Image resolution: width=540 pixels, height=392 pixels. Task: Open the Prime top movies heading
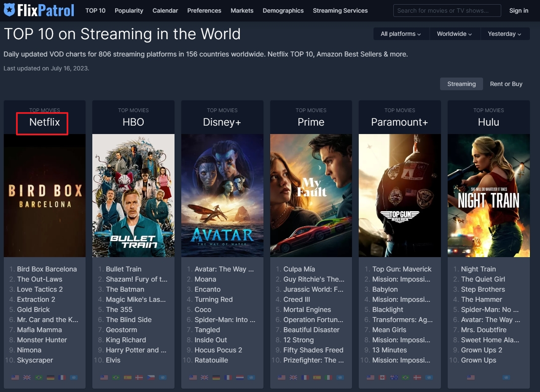(311, 122)
